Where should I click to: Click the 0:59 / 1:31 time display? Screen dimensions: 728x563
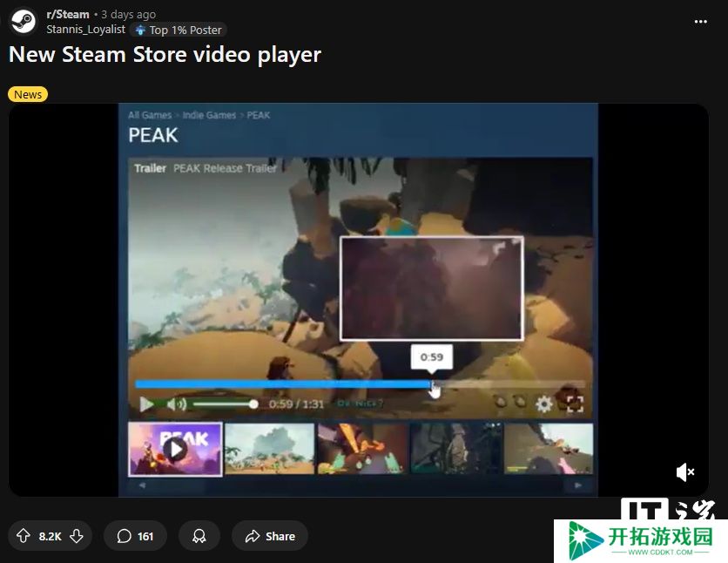[296, 404]
